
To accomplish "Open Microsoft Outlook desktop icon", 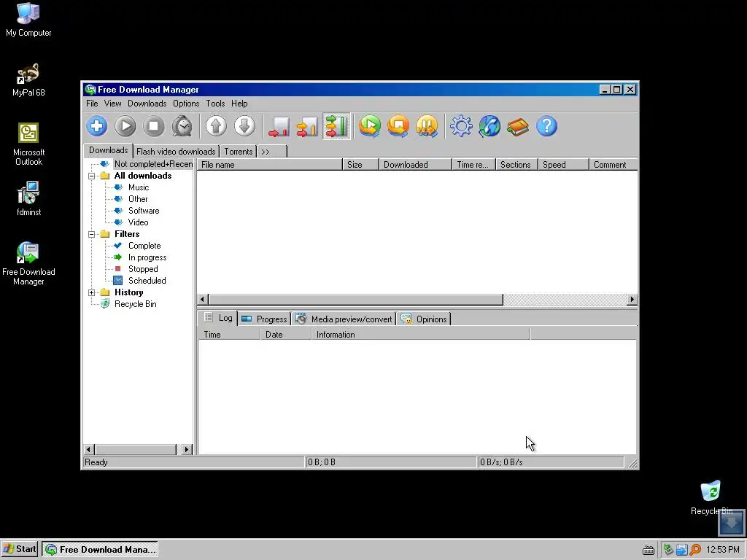I will (28, 144).
